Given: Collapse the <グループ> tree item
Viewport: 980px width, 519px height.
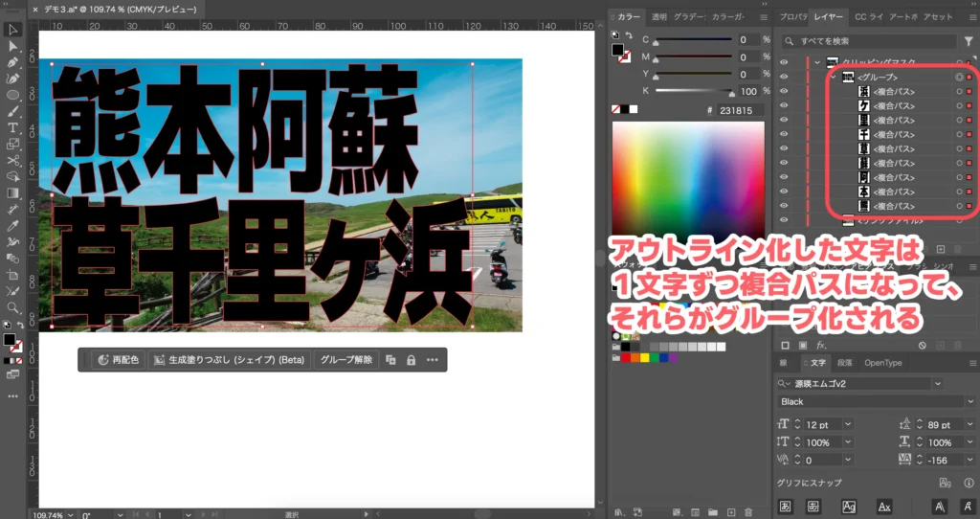Looking at the screenshot, I should (x=833, y=78).
